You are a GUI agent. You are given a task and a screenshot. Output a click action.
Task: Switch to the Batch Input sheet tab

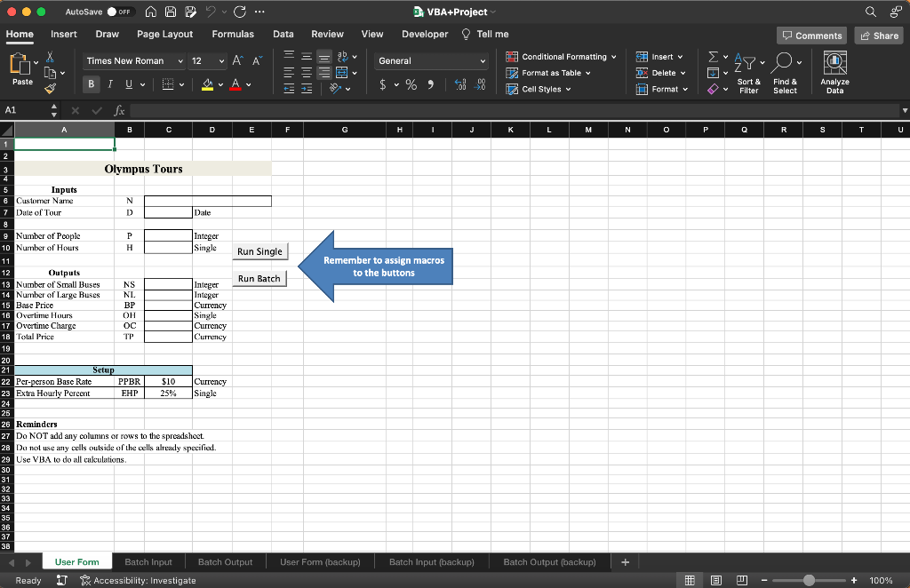point(148,561)
